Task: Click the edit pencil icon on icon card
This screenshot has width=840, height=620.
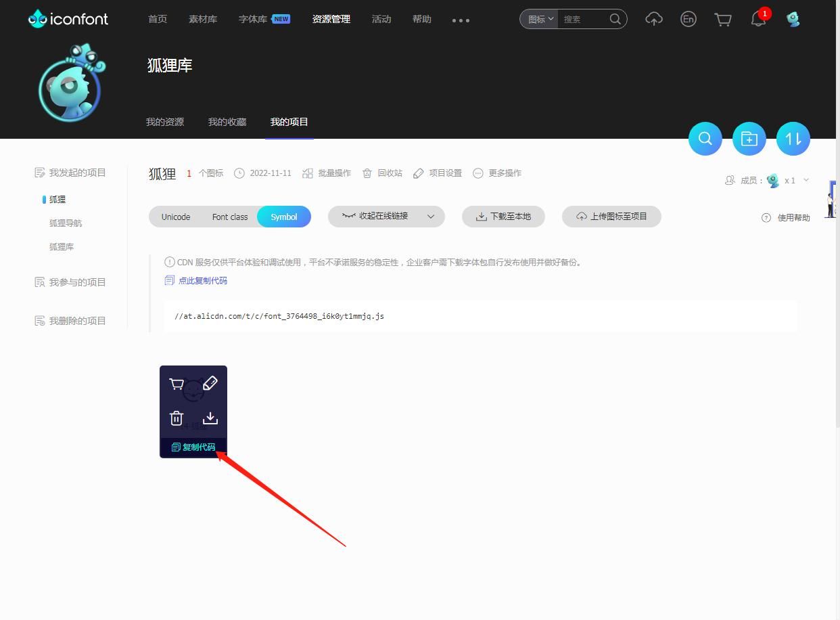Action: point(210,384)
